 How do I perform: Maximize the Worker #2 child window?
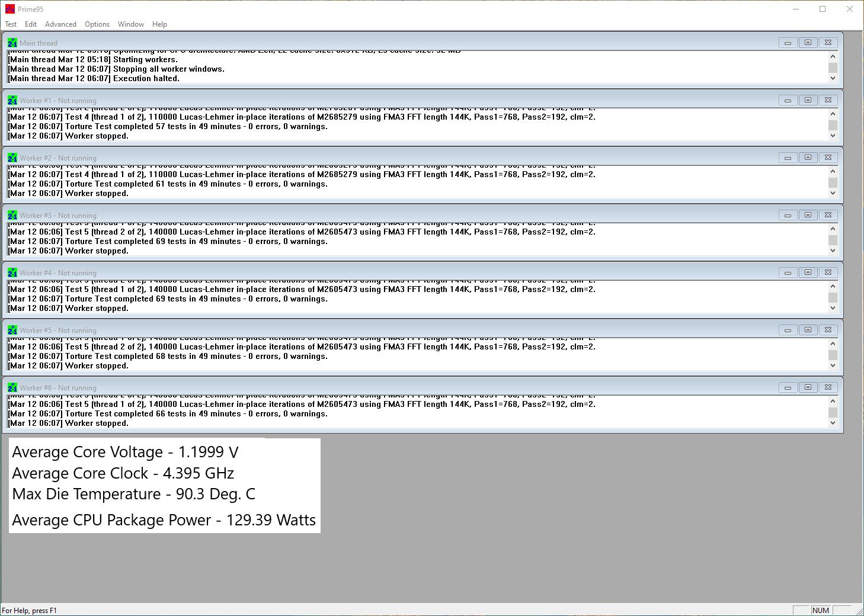click(x=808, y=158)
